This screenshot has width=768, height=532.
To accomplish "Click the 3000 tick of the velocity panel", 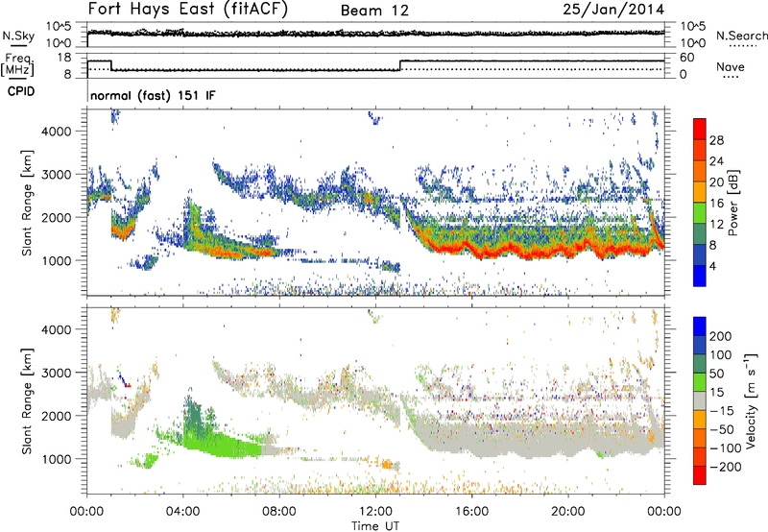I will (57, 373).
